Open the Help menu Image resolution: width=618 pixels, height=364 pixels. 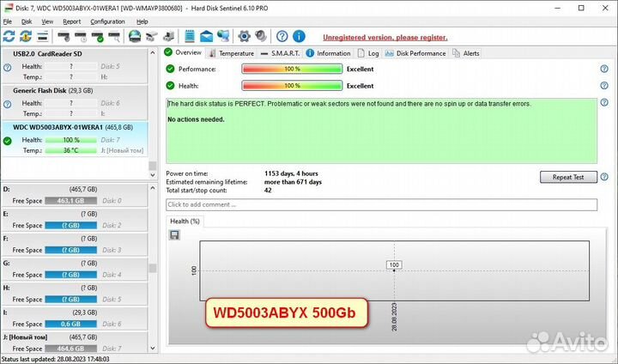tap(142, 21)
